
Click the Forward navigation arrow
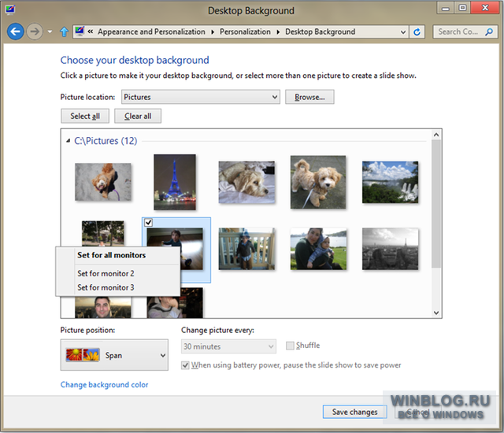[x=35, y=31]
